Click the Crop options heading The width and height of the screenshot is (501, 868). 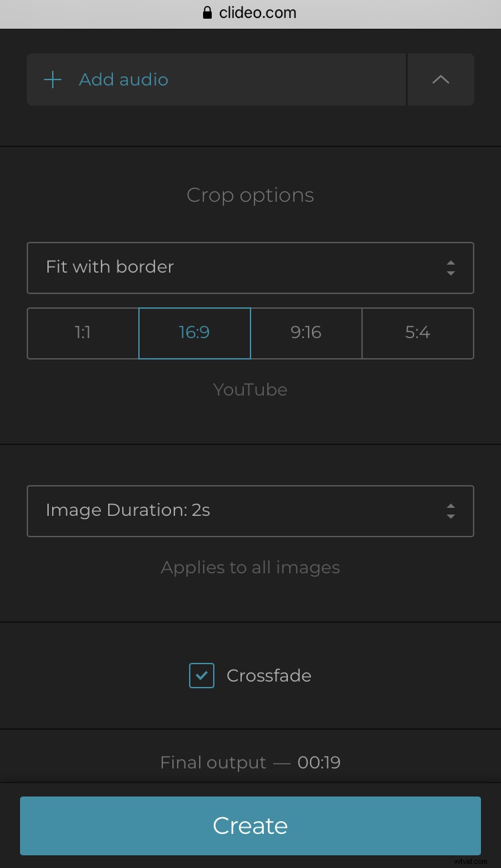click(250, 195)
